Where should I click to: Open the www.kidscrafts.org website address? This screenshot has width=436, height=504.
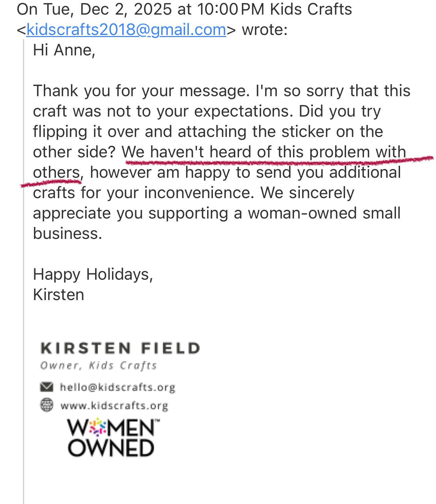click(x=114, y=405)
